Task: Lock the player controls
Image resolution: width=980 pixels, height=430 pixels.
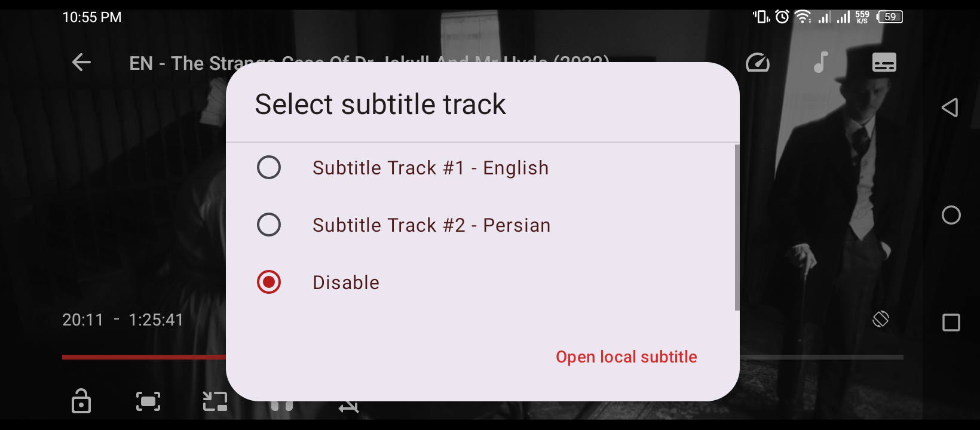Action: tap(81, 401)
